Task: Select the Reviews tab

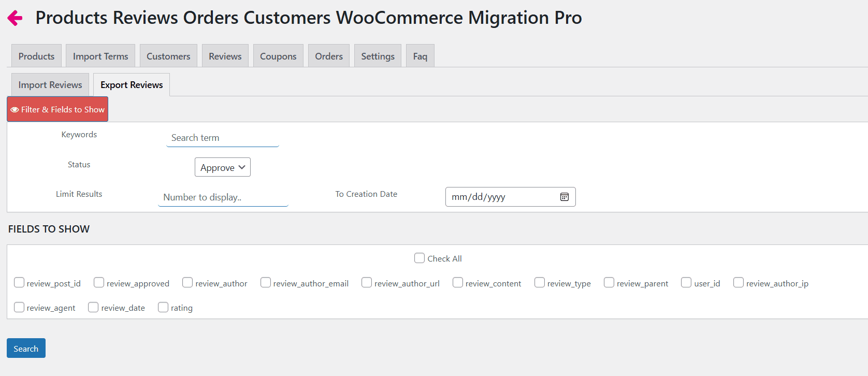Action: click(x=225, y=56)
